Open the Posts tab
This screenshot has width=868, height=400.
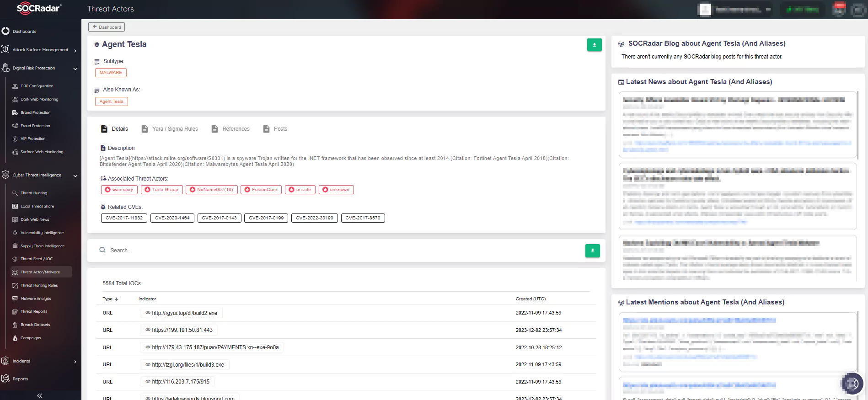coord(275,129)
